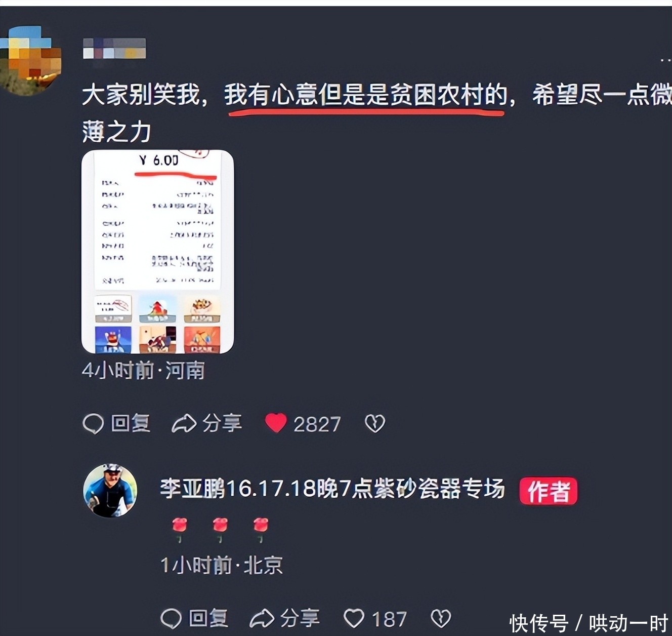
Task: Click 回复 text under first comment
Action: point(131,423)
